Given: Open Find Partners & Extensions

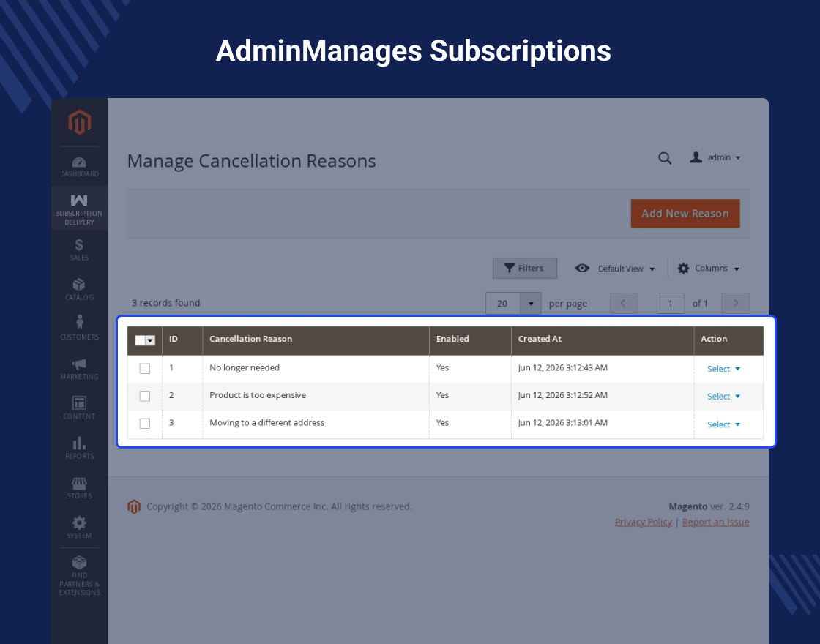Looking at the screenshot, I should (80, 575).
